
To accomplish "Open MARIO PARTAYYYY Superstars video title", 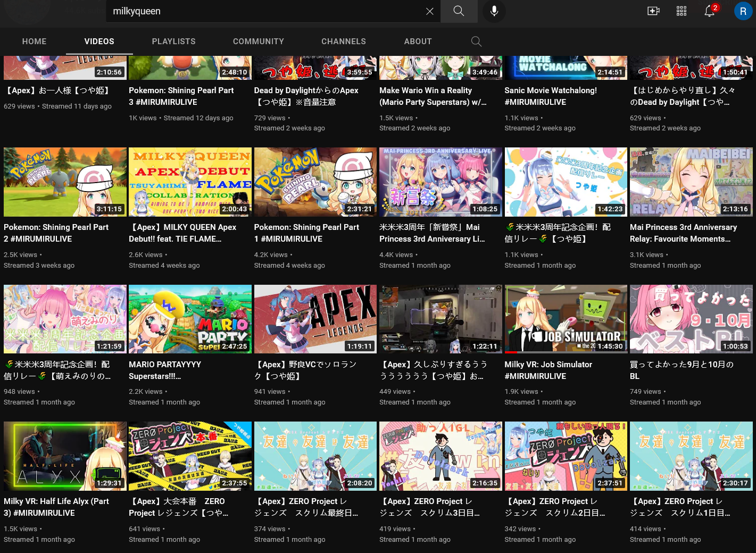I will 165,370.
